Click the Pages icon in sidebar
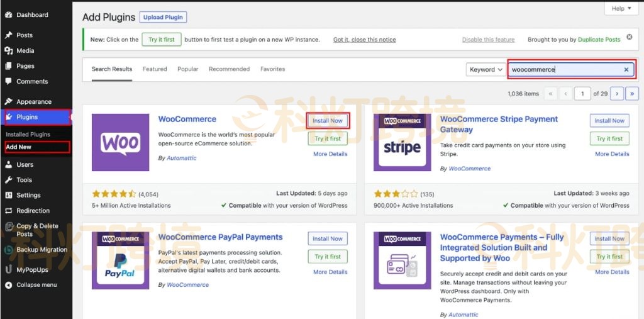This screenshot has width=644, height=319. (x=9, y=66)
